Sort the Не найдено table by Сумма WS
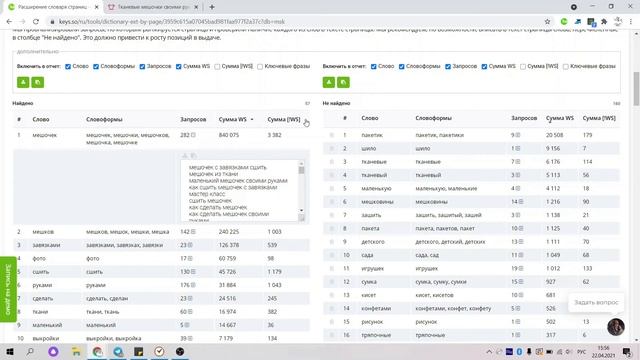This screenshot has width=640, height=360. [x=560, y=118]
